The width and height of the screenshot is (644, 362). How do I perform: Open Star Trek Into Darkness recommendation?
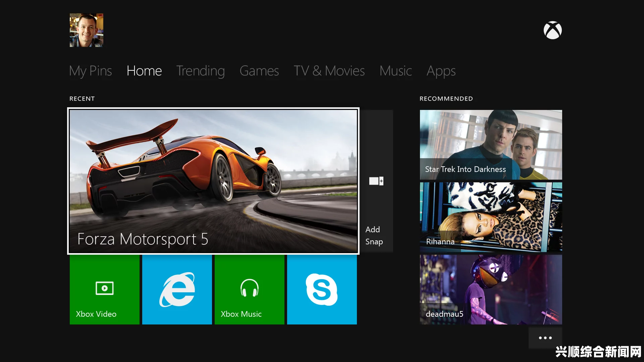(491, 145)
